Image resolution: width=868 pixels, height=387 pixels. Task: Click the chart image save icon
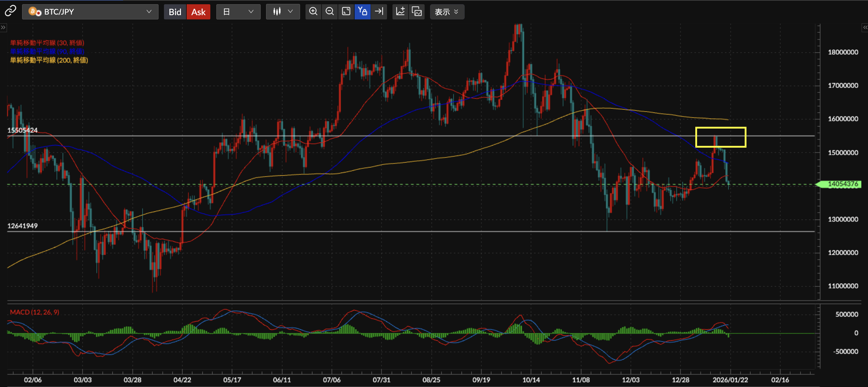click(x=416, y=12)
